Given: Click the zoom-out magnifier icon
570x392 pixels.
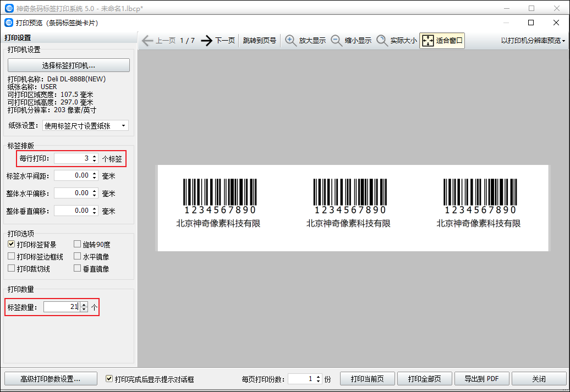Looking at the screenshot, I should [x=336, y=40].
